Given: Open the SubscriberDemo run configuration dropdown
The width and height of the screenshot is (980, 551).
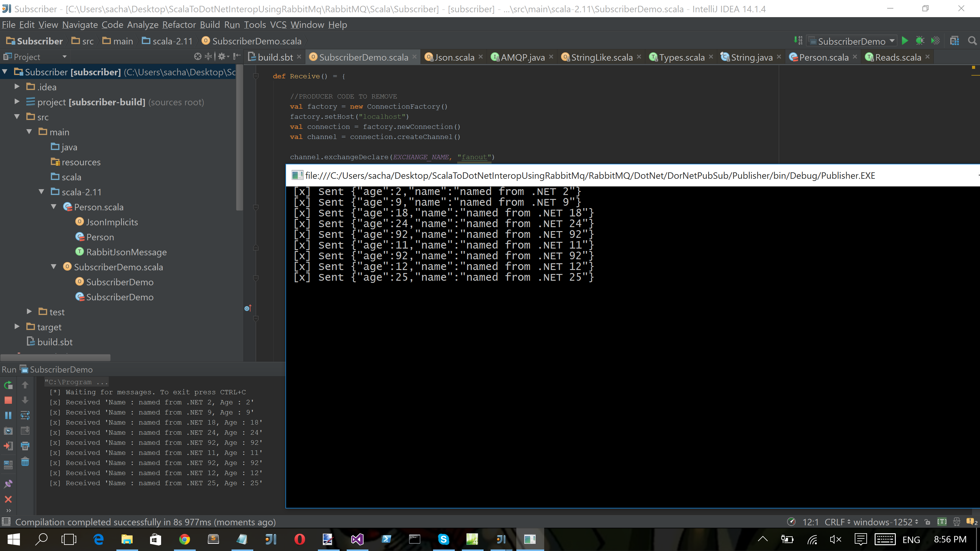Looking at the screenshot, I should (x=852, y=41).
